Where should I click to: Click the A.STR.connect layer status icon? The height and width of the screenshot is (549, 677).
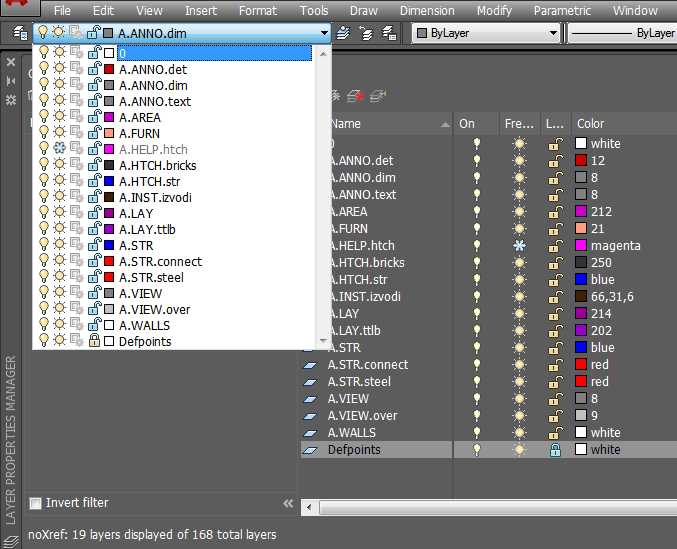pos(310,365)
